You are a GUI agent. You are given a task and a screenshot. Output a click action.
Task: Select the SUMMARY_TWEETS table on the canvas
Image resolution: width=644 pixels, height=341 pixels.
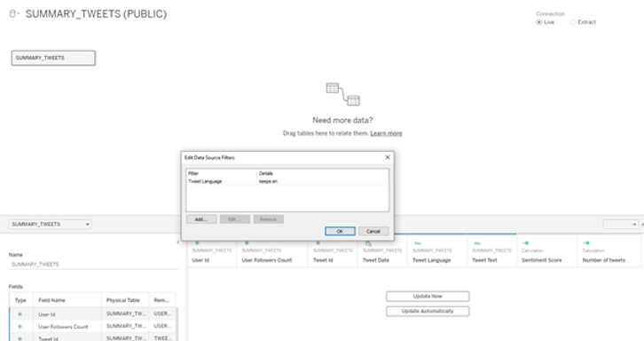pyautogui.click(x=53, y=58)
